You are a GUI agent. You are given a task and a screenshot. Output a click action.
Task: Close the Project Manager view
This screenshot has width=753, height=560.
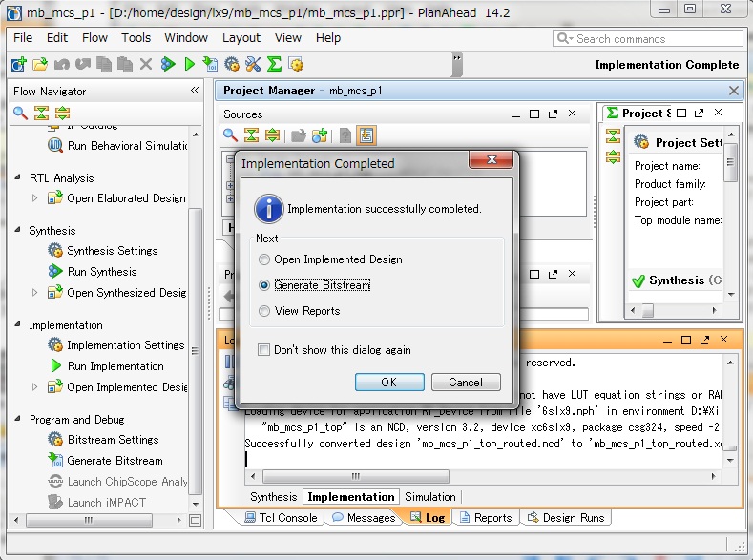click(x=734, y=91)
